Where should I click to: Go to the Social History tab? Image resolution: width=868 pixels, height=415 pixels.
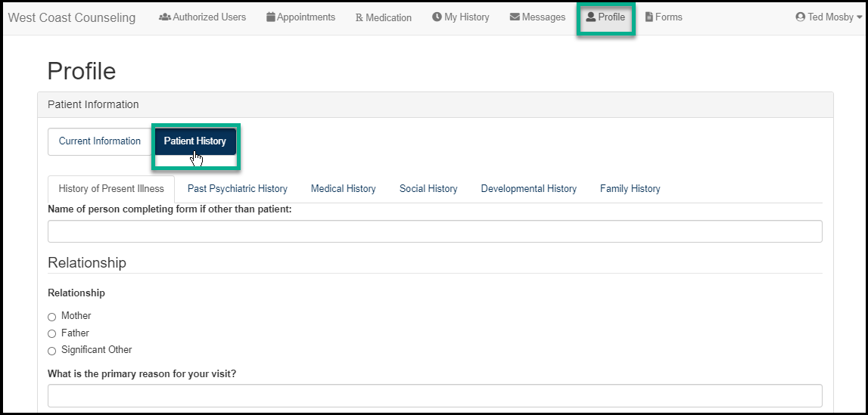pyautogui.click(x=428, y=189)
